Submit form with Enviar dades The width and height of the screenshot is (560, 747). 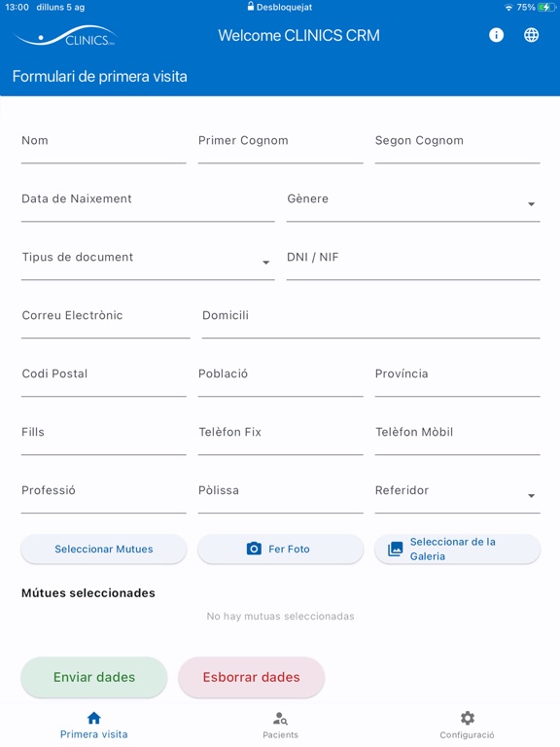94,677
